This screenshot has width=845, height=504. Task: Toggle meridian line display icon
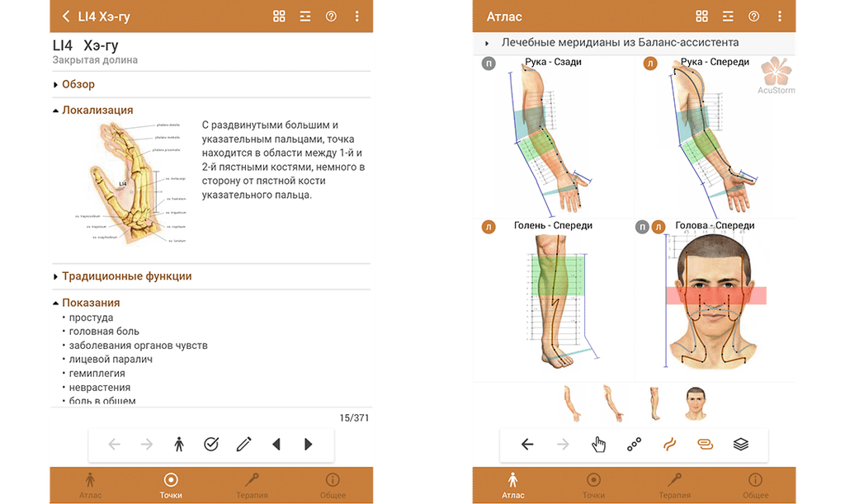tap(670, 445)
